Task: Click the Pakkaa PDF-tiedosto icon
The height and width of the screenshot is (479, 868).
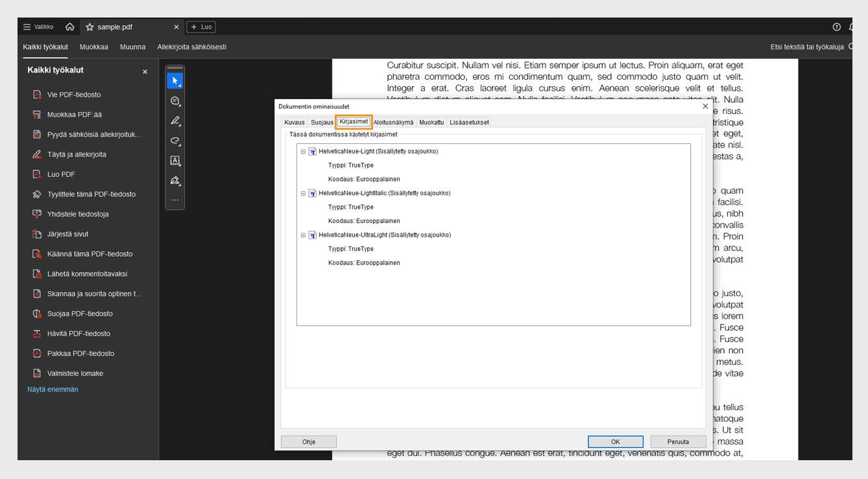Action: pos(37,353)
